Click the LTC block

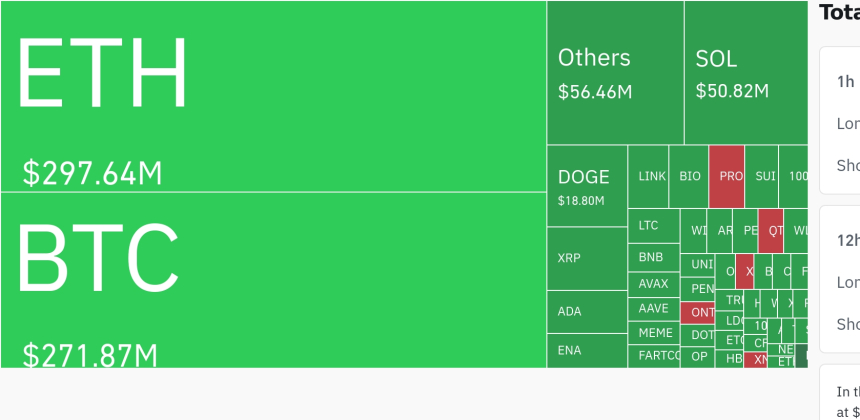point(653,226)
